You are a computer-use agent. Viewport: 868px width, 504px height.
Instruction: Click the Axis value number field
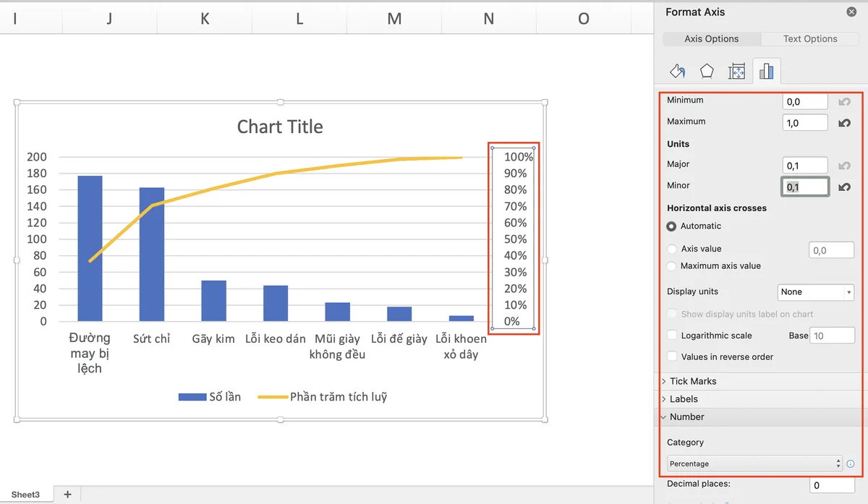(x=831, y=250)
